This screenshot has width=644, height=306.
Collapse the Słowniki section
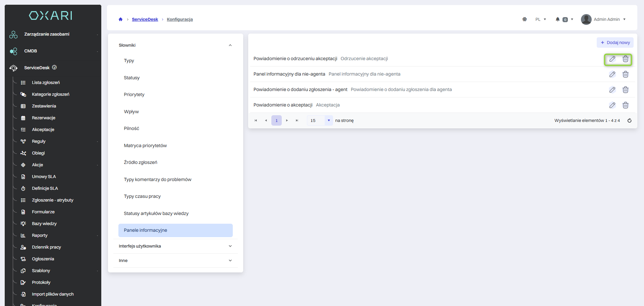tap(230, 45)
